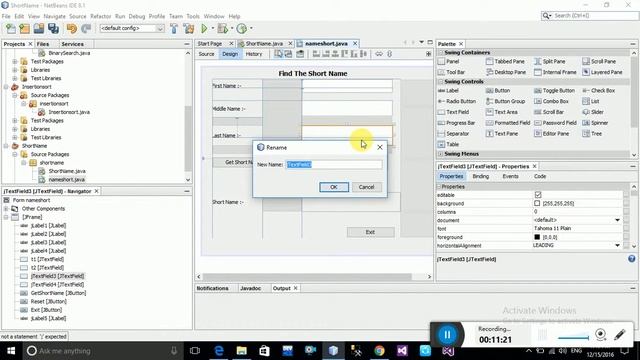640x360 pixels.
Task: Expand the Swing Menus palette section
Action: [440, 154]
